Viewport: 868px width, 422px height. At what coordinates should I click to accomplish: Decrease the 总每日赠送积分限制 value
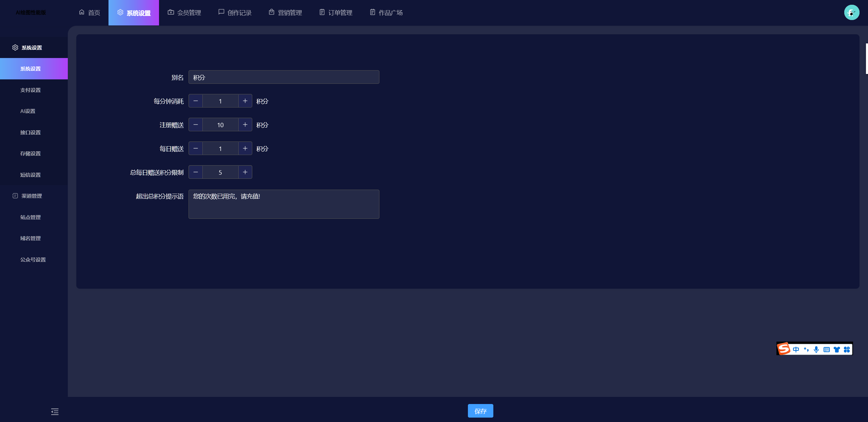[196, 172]
